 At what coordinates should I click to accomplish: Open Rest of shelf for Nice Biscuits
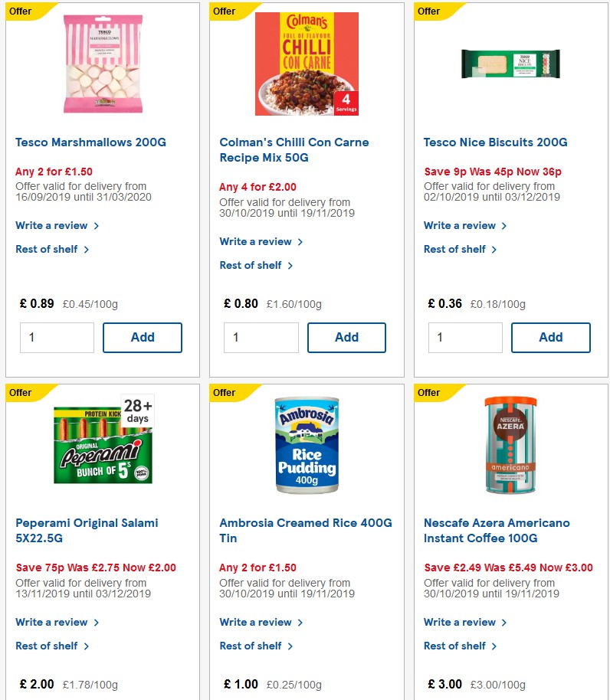point(455,249)
